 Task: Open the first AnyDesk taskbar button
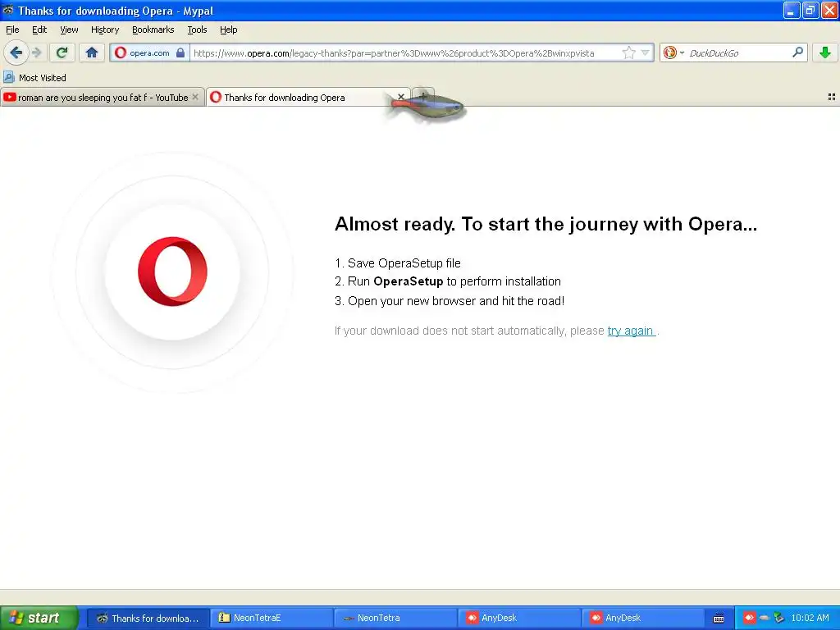pos(519,619)
